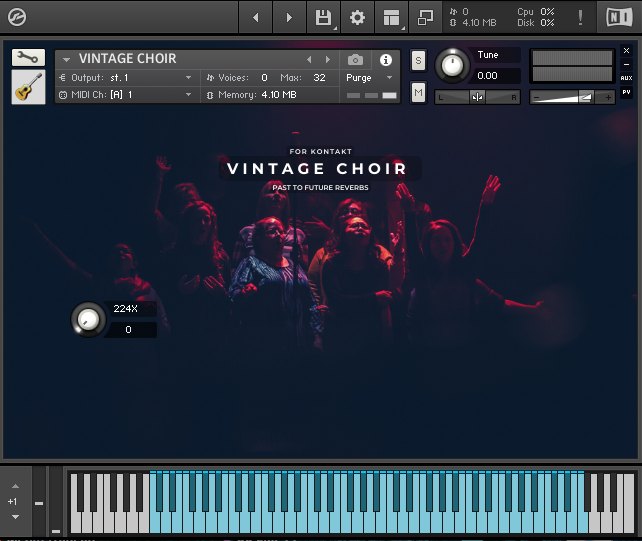Click the guitar instrument icon
The height and width of the screenshot is (541, 642).
(28, 87)
